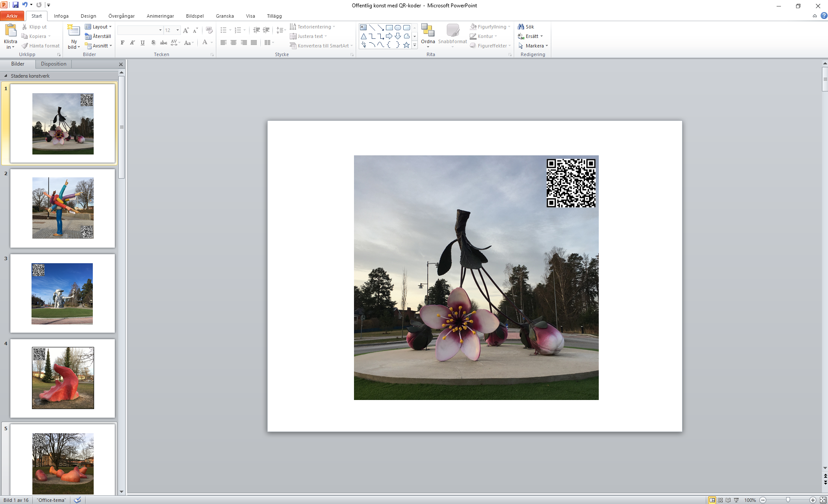Click Sök binoculars to find text
This screenshot has height=504, width=828.
(526, 27)
